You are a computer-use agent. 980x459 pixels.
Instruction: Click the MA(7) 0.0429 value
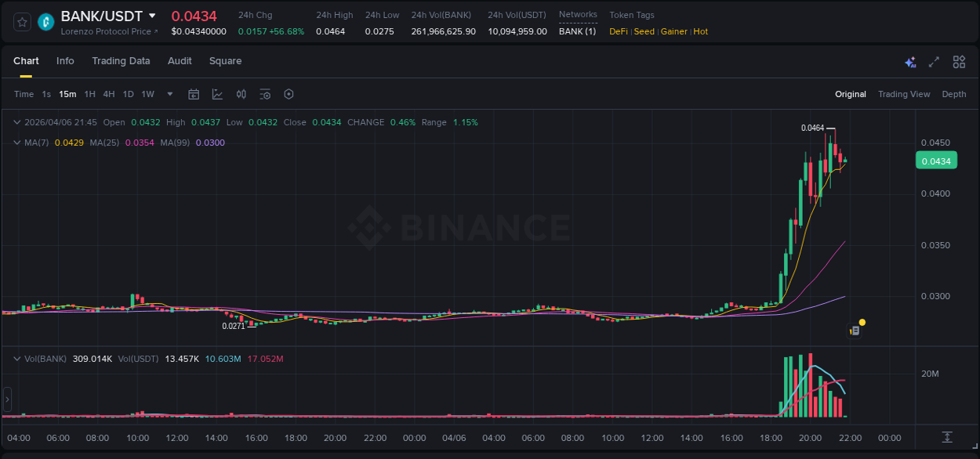pyautogui.click(x=67, y=143)
